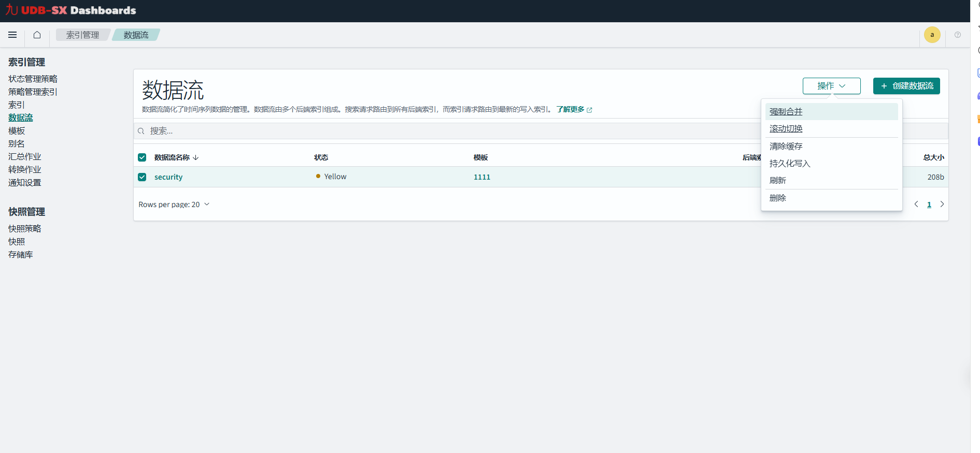Select 滚动切换 from the actions menu
Image resolution: width=980 pixels, height=453 pixels.
tap(786, 129)
